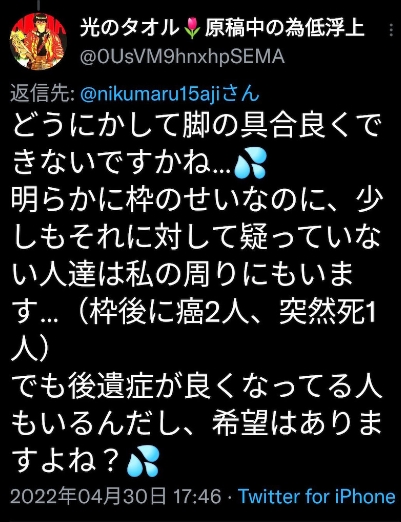
Task: Click the display name 光のタオル
Action: click(130, 28)
